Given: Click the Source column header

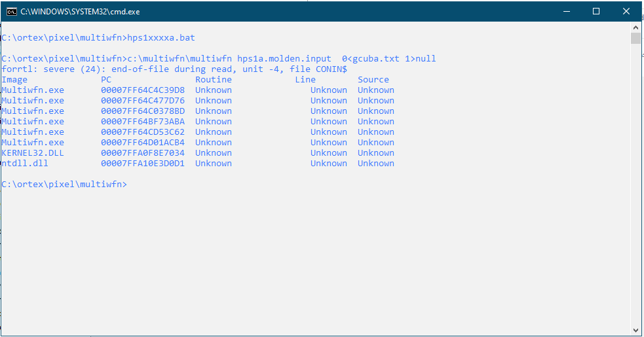Looking at the screenshot, I should click(373, 80).
